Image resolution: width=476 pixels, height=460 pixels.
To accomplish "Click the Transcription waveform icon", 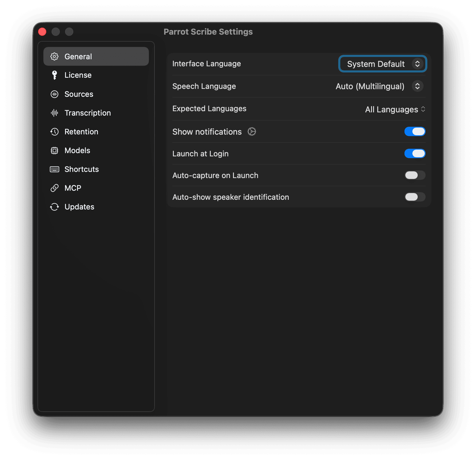I will (x=55, y=113).
